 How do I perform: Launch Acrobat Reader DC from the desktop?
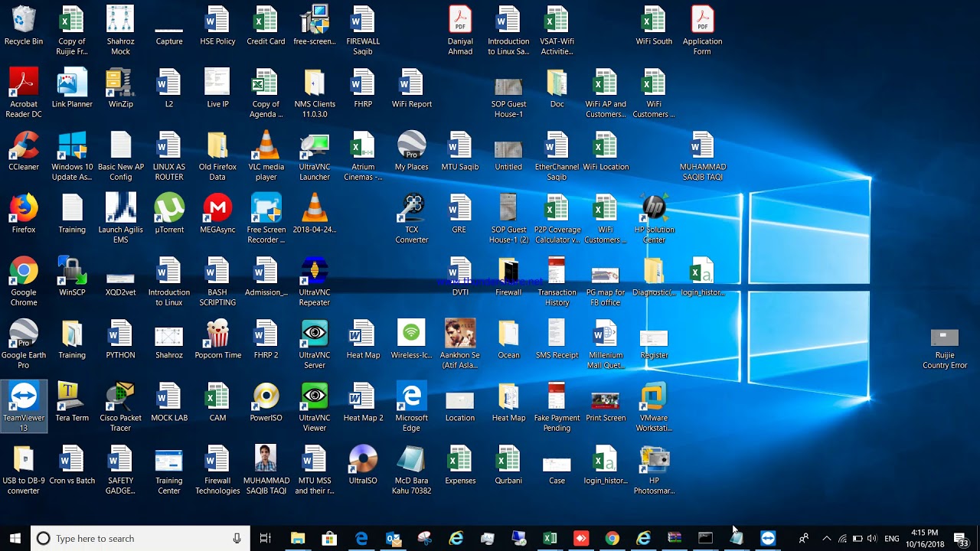pyautogui.click(x=24, y=93)
